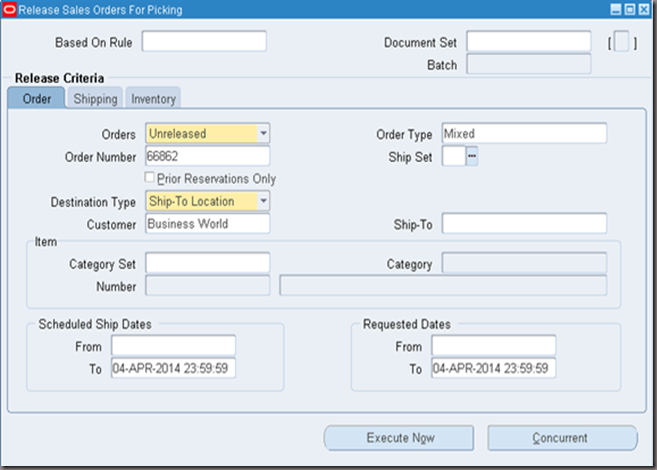Click the item Number field

(207, 286)
